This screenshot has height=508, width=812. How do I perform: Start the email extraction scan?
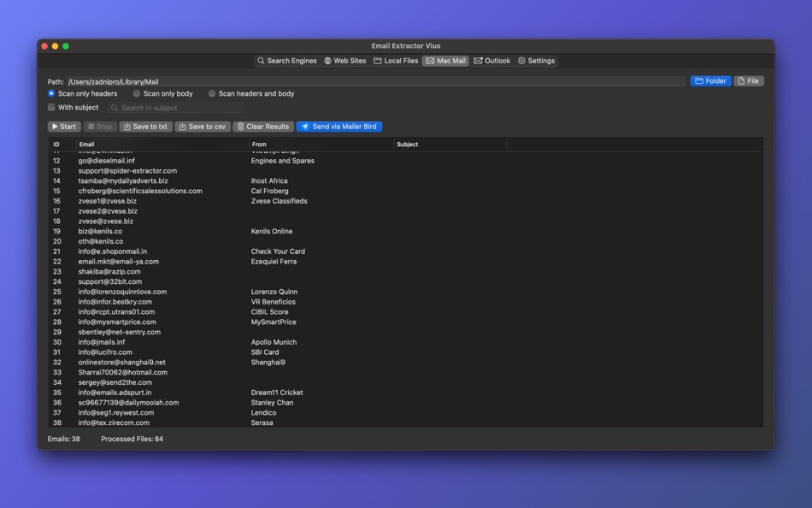coord(62,126)
